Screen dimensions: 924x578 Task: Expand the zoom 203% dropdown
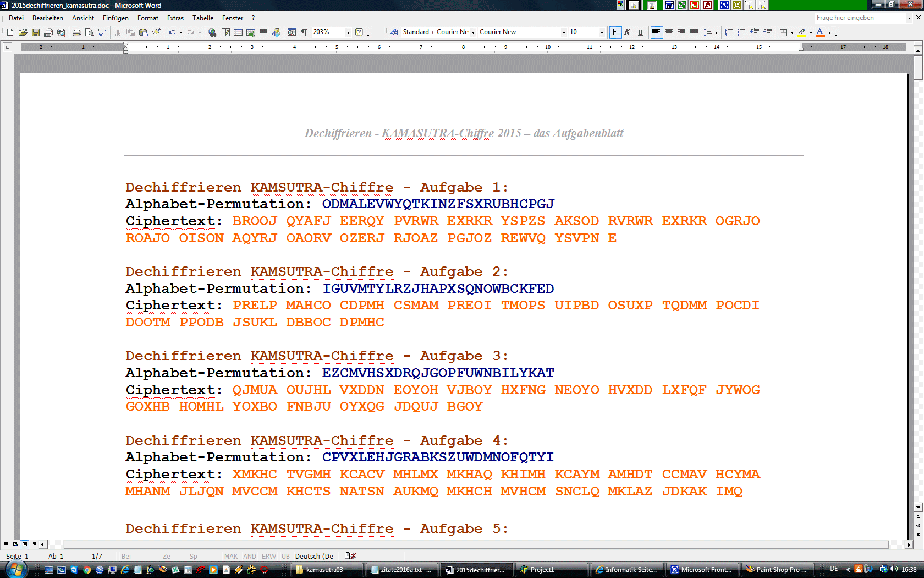348,32
